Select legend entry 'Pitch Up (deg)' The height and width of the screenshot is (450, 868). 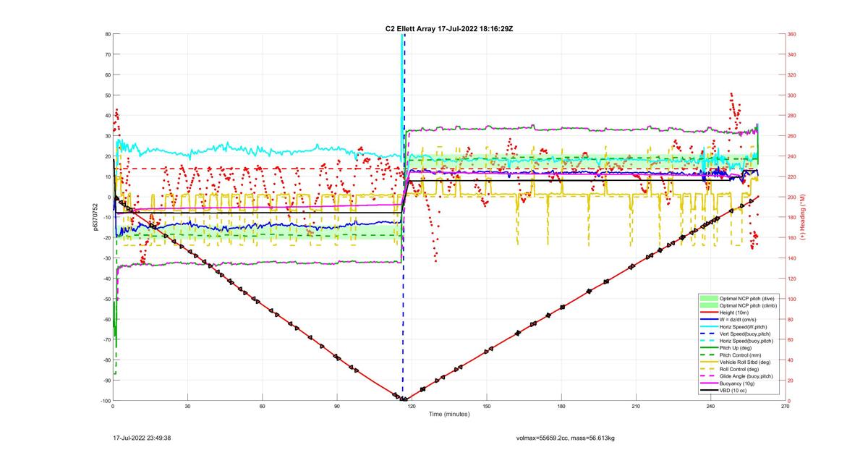[x=736, y=348]
